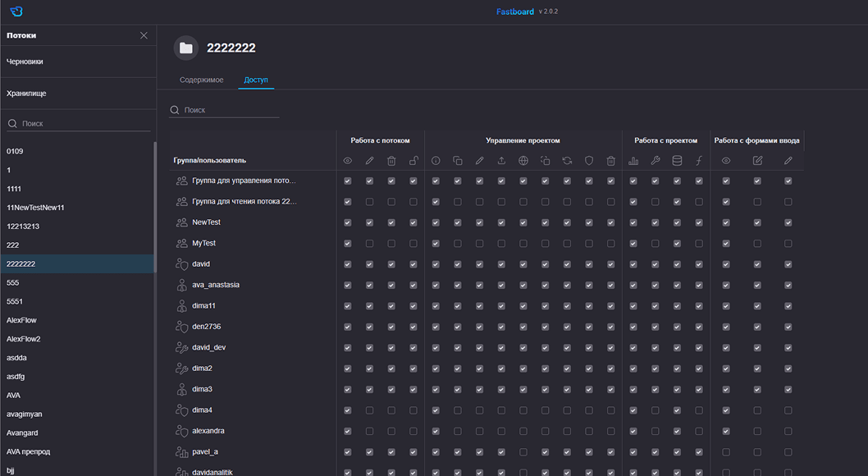Click the magnifier icon in access search

(x=175, y=110)
